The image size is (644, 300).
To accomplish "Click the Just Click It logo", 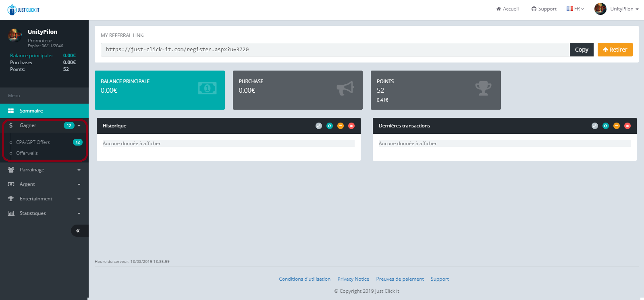I will pyautogui.click(x=23, y=10).
